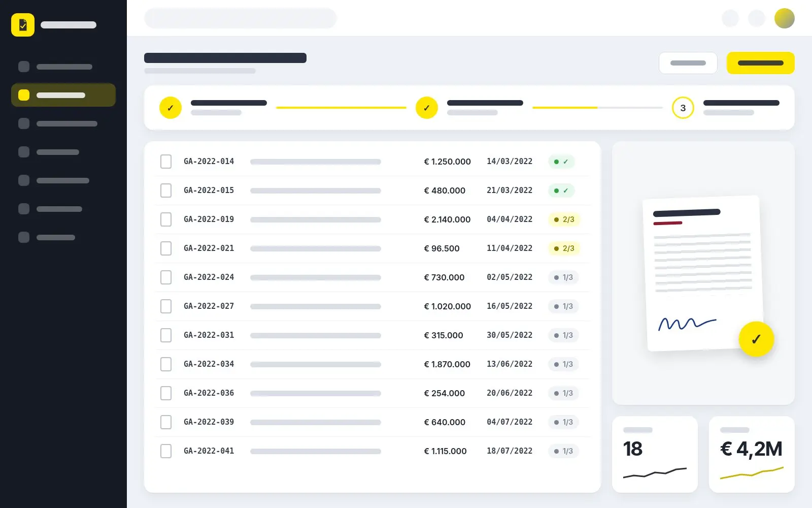Click the 1/3 status badge of GA-2022-041
The image size is (812, 508).
pyautogui.click(x=563, y=451)
